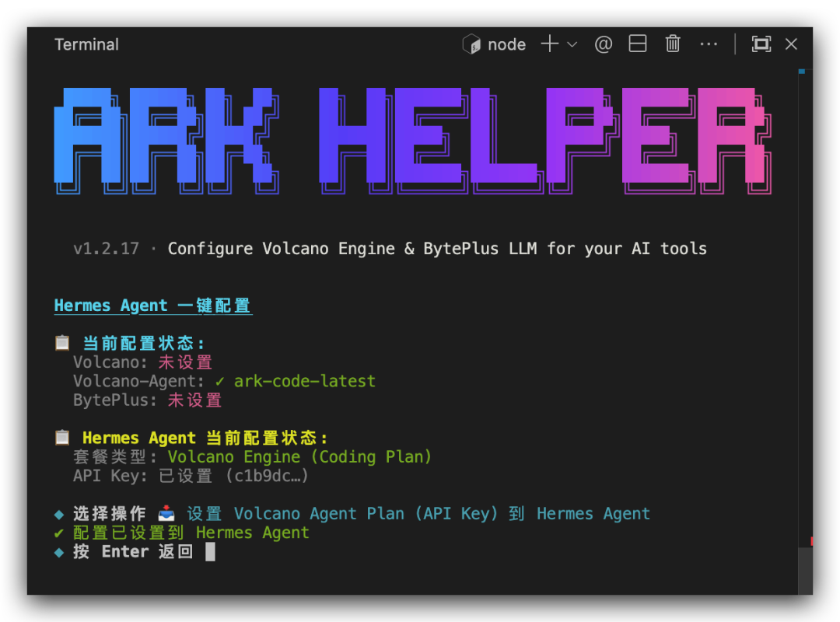Click the BytePlus '未设置' status
840x622 pixels.
(195, 400)
